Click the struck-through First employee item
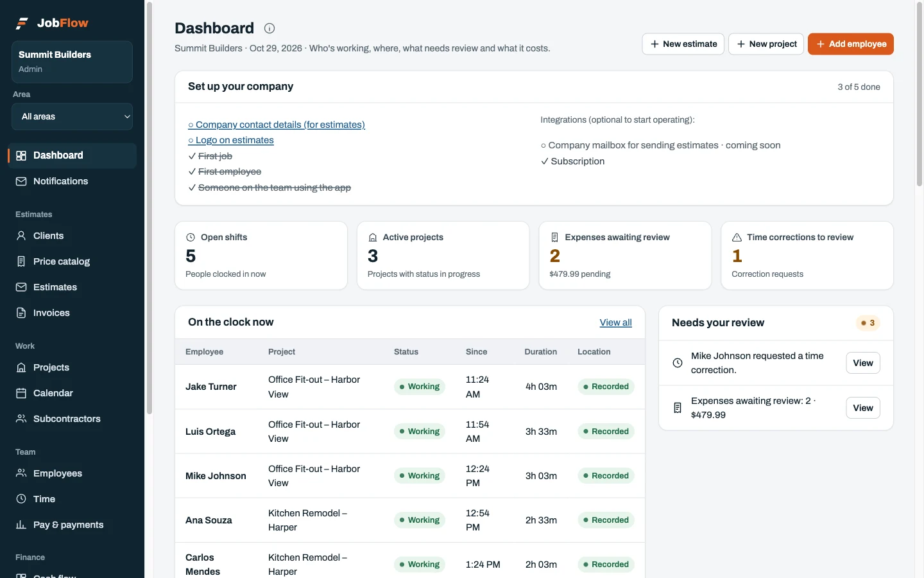Viewport: 924px width, 578px height. tap(230, 171)
